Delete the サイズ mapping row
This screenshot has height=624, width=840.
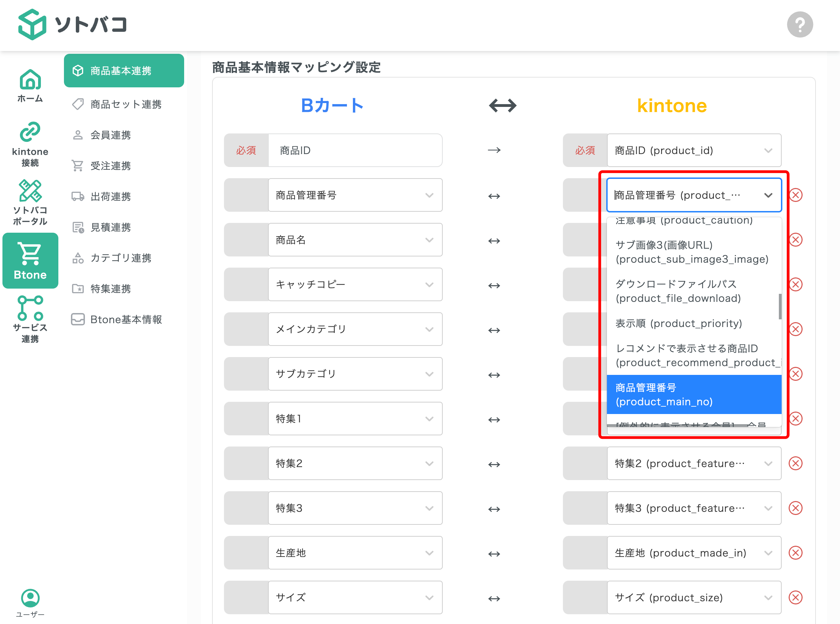coord(795,597)
